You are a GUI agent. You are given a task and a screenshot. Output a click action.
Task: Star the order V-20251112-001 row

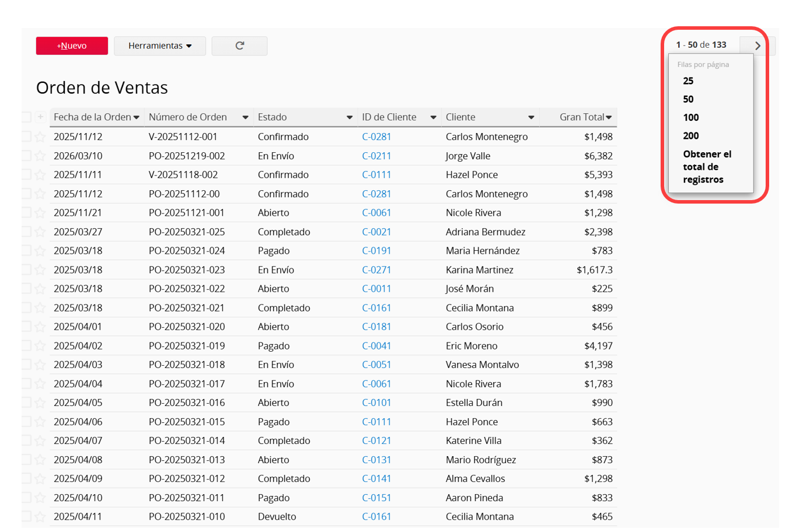coord(40,137)
